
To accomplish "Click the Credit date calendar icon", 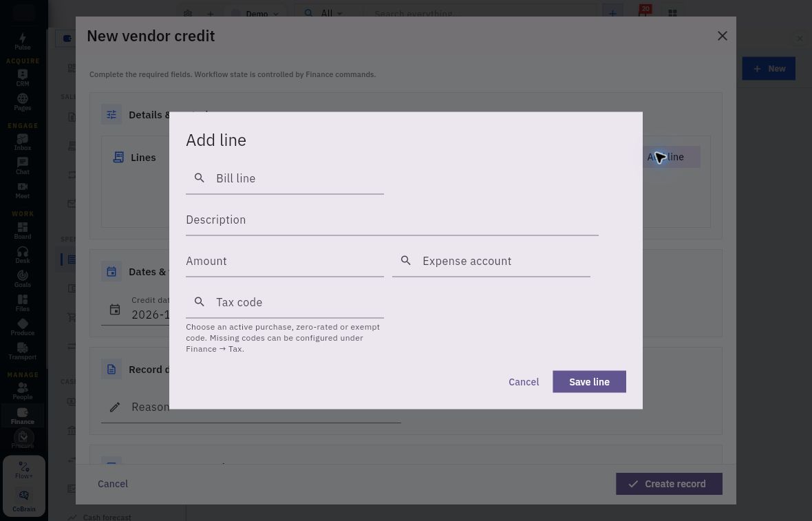I will pyautogui.click(x=115, y=310).
